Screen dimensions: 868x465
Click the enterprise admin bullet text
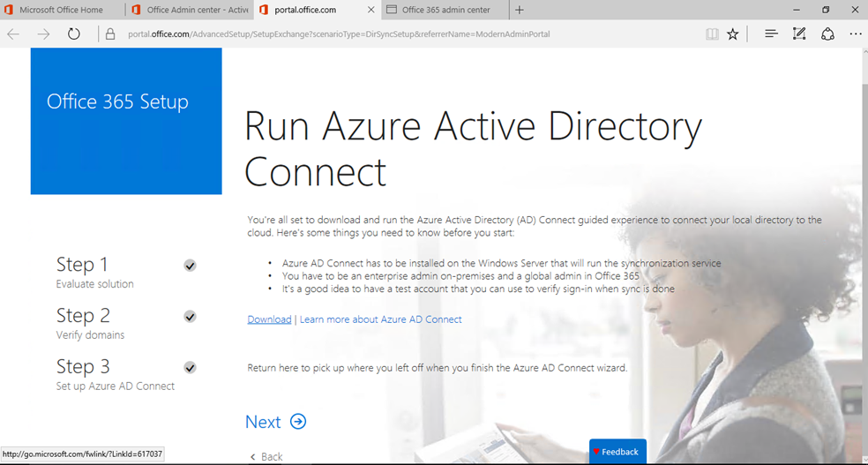coord(460,275)
